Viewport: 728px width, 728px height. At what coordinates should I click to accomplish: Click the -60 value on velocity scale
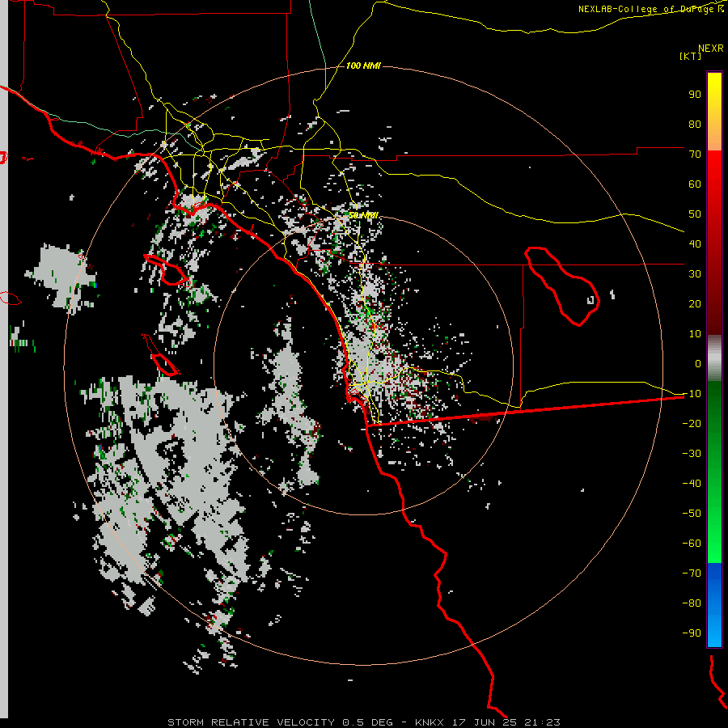tap(692, 544)
